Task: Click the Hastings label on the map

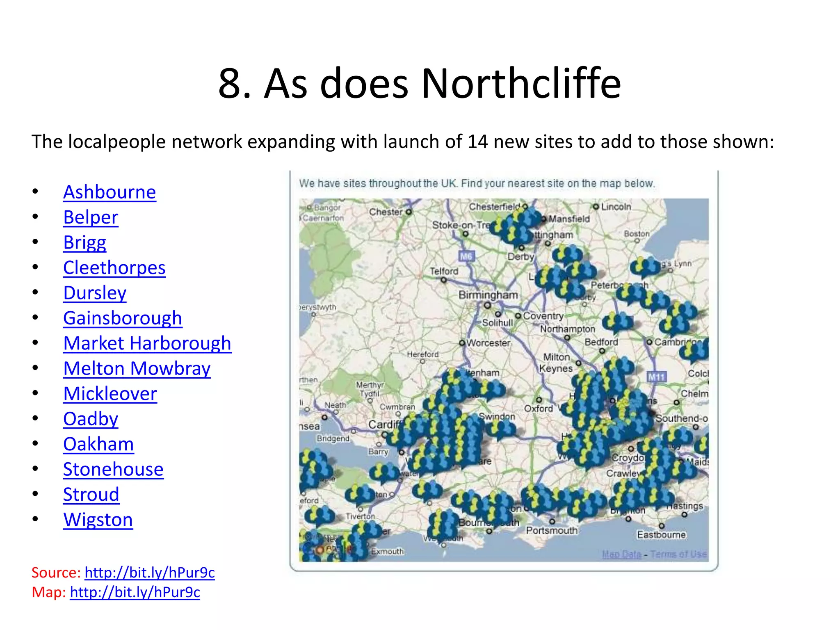Action: pyautogui.click(x=685, y=506)
